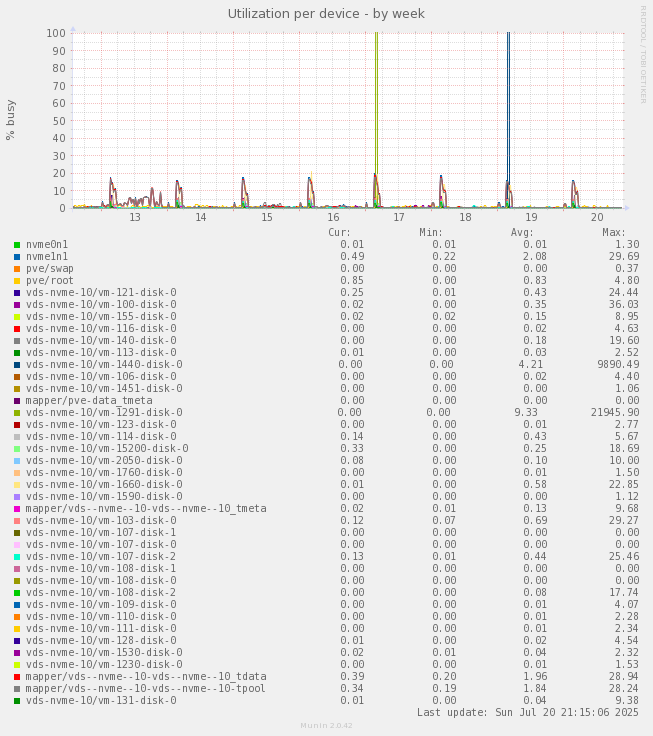Click the vm-1291-disk-0 average value 9.33

click(526, 413)
